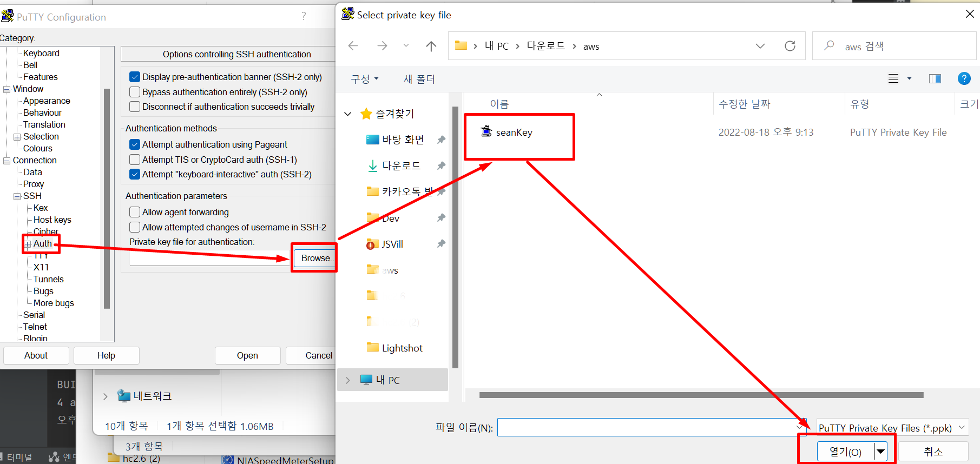Create a new folder with 새 폴더
This screenshot has width=980, height=464.
click(x=419, y=79)
